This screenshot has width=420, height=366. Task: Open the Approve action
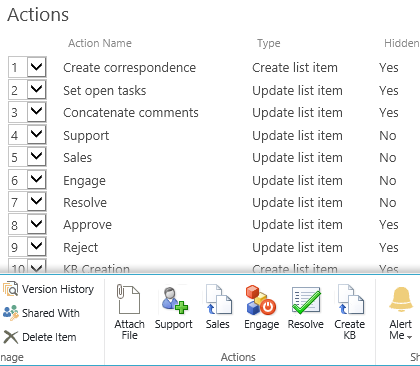point(87,225)
